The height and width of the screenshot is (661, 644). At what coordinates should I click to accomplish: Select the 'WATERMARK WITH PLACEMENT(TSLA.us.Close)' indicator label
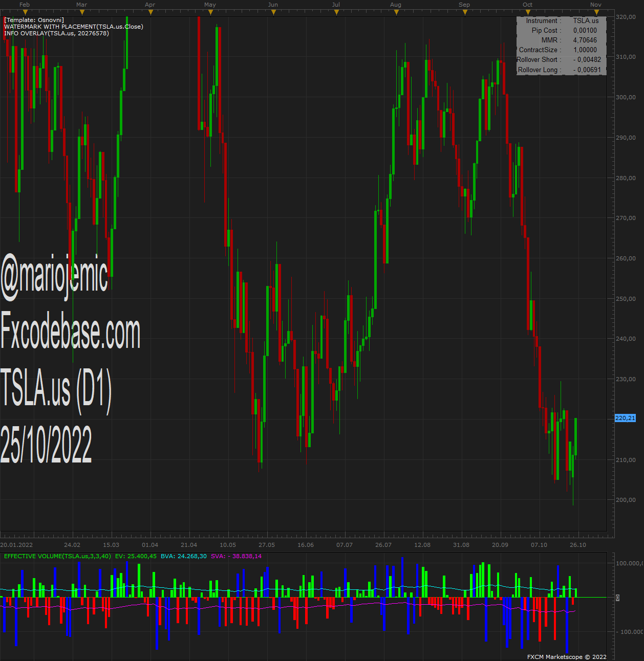[x=74, y=27]
